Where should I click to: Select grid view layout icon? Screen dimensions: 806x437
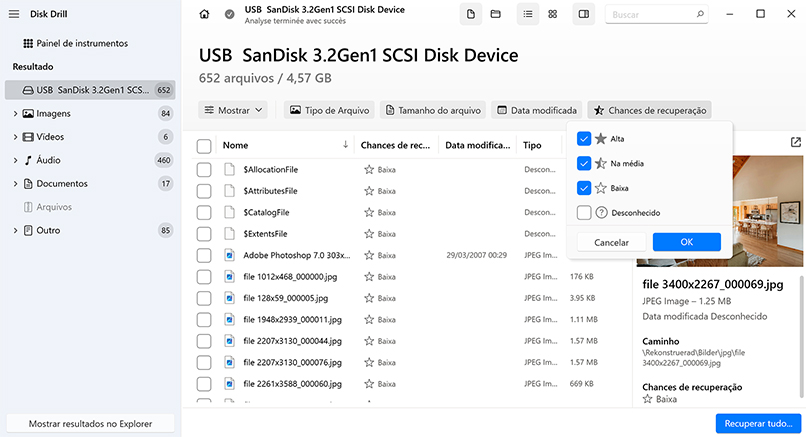click(553, 14)
